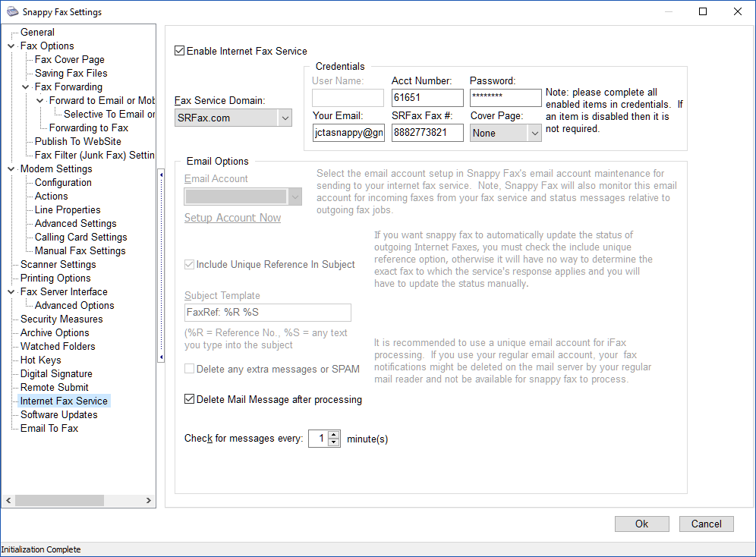Increase check interval with up arrow
This screenshot has width=756, height=557.
pos(334,435)
